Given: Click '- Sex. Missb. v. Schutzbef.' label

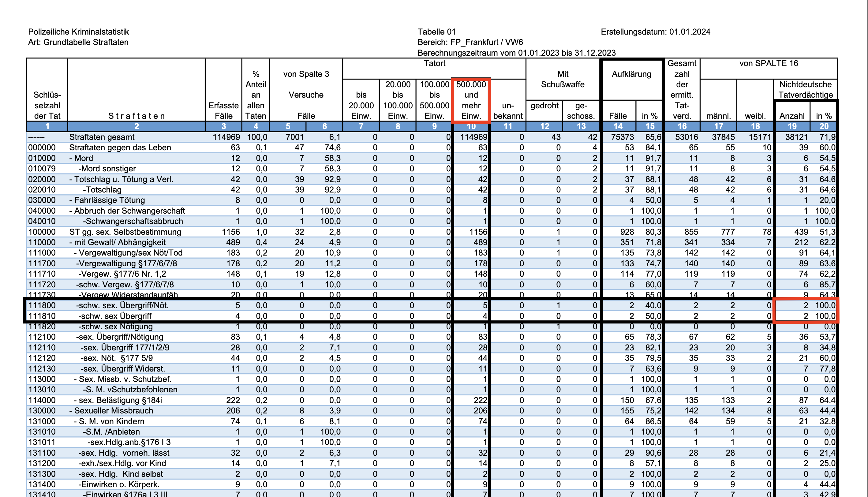Looking at the screenshot, I should (123, 379).
